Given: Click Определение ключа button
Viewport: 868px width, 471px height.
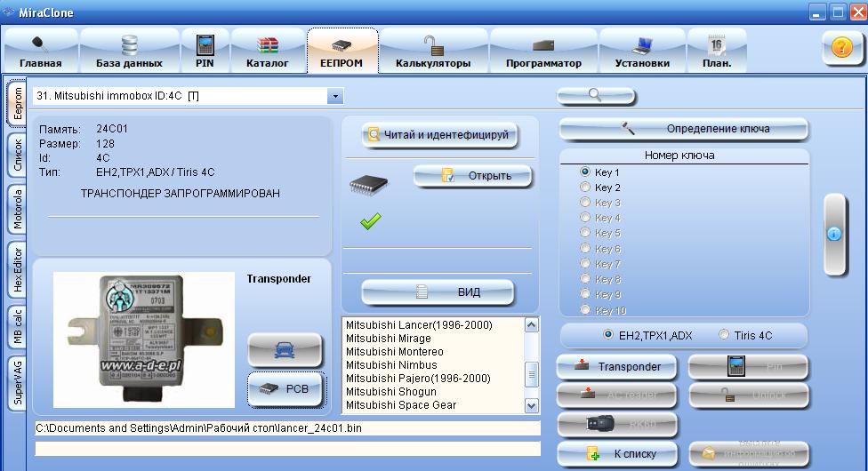Looking at the screenshot, I should point(683,129).
